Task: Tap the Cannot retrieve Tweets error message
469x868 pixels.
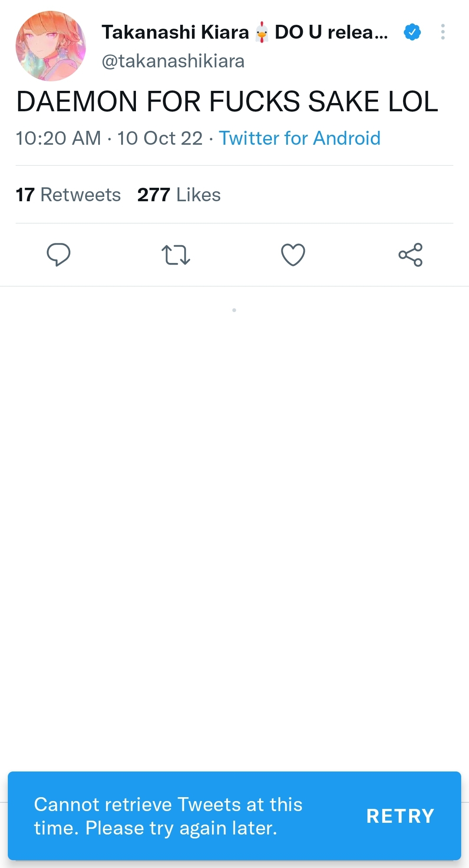Action: [x=168, y=816]
